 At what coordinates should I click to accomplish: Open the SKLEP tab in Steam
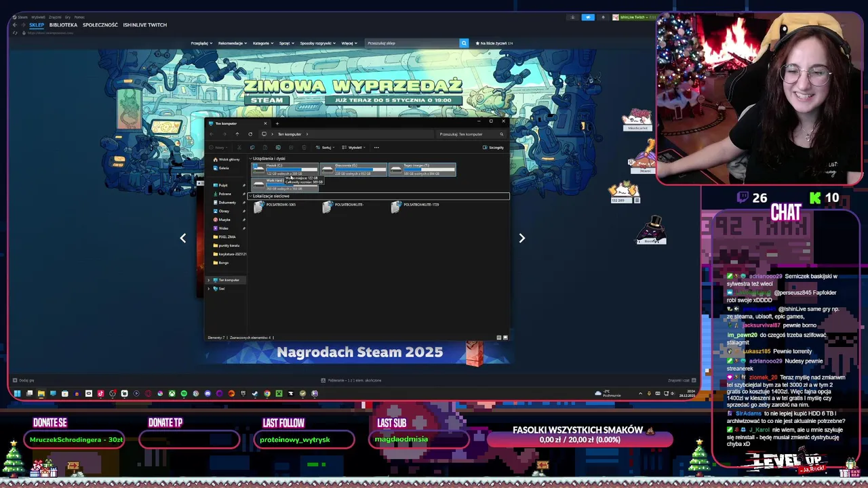click(x=37, y=25)
